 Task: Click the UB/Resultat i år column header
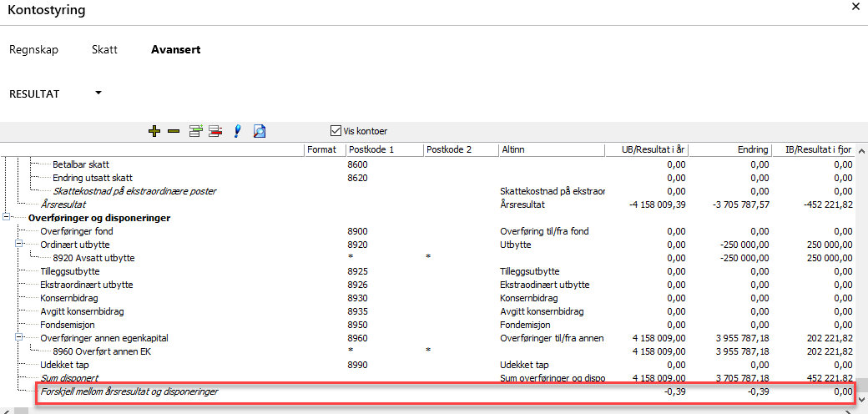(x=647, y=149)
